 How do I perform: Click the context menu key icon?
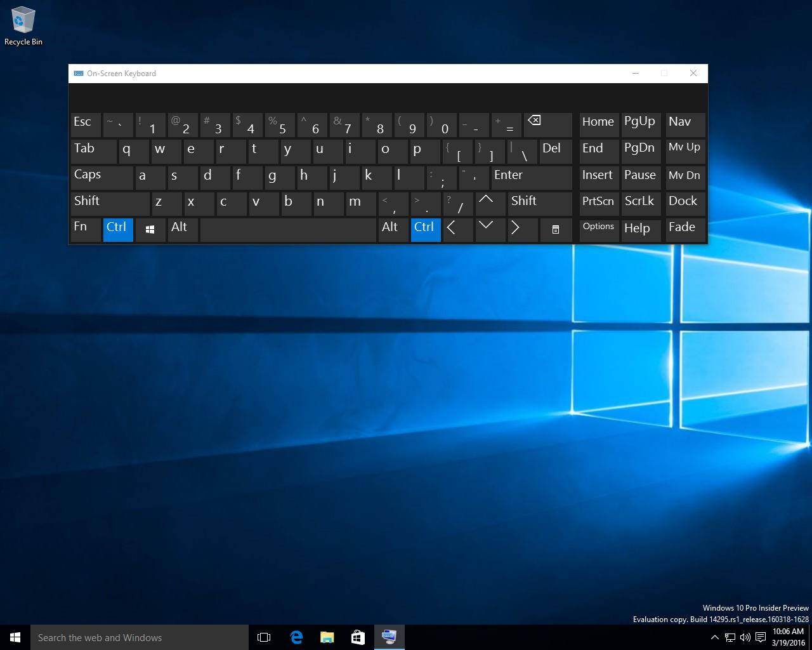(x=556, y=230)
